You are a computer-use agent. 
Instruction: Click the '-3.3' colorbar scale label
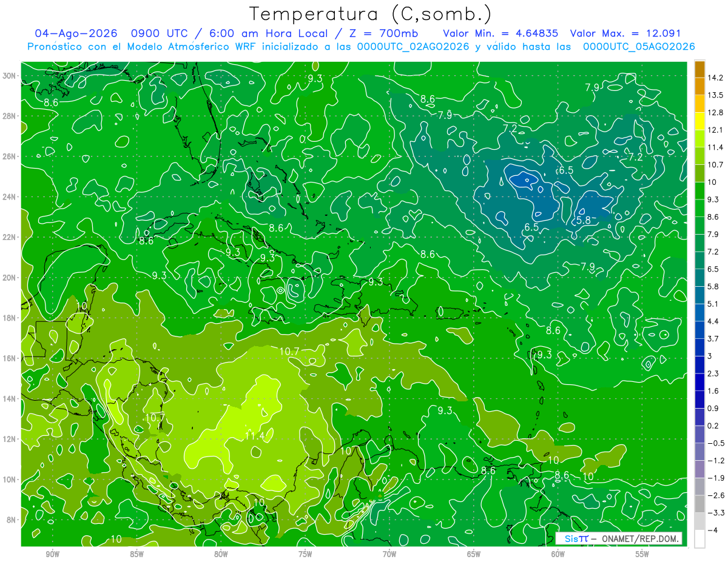click(716, 513)
